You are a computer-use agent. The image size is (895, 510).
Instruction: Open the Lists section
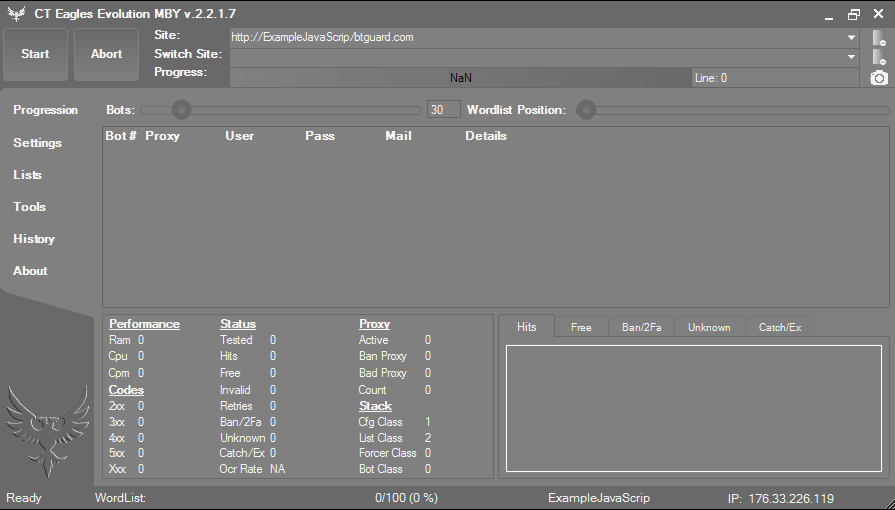click(27, 175)
